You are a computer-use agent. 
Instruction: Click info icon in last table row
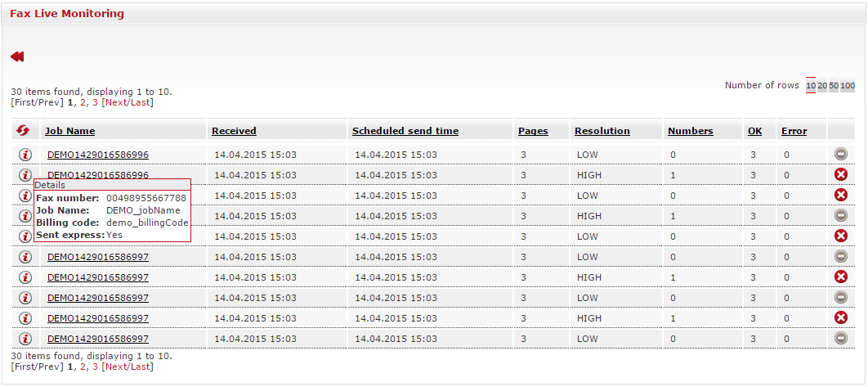[x=25, y=338]
